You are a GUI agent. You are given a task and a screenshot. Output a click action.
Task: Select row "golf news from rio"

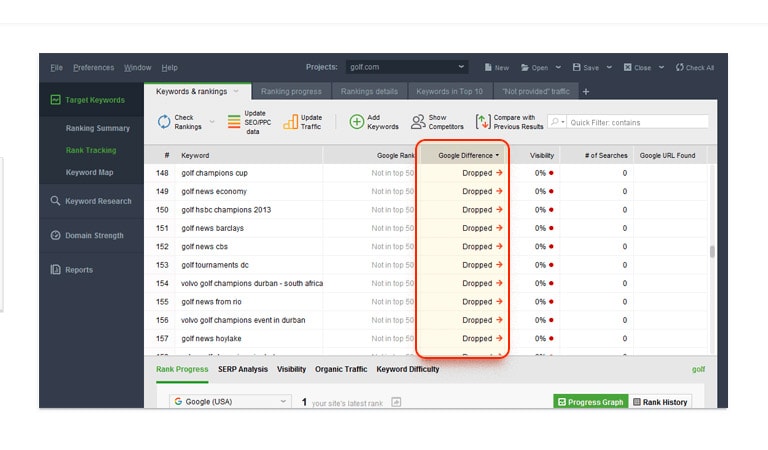[x=426, y=302]
